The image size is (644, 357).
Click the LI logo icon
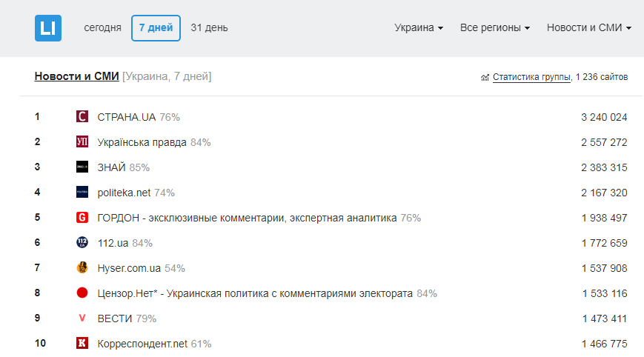pyautogui.click(x=48, y=28)
